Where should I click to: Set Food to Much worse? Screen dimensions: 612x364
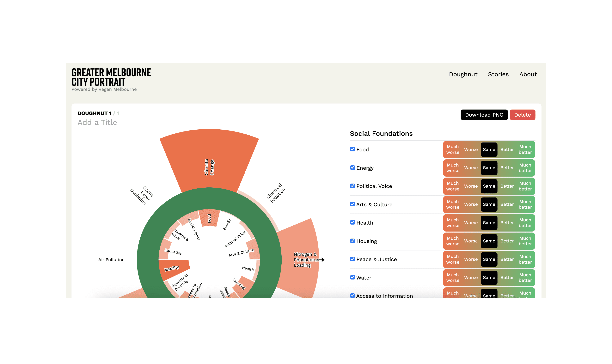click(453, 150)
